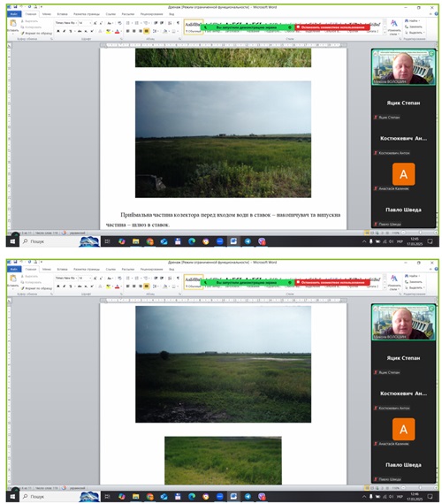The height and width of the screenshot is (504, 442).
Task: Click Highlight color swatch in the top screenshot
Action: [x=109, y=31]
